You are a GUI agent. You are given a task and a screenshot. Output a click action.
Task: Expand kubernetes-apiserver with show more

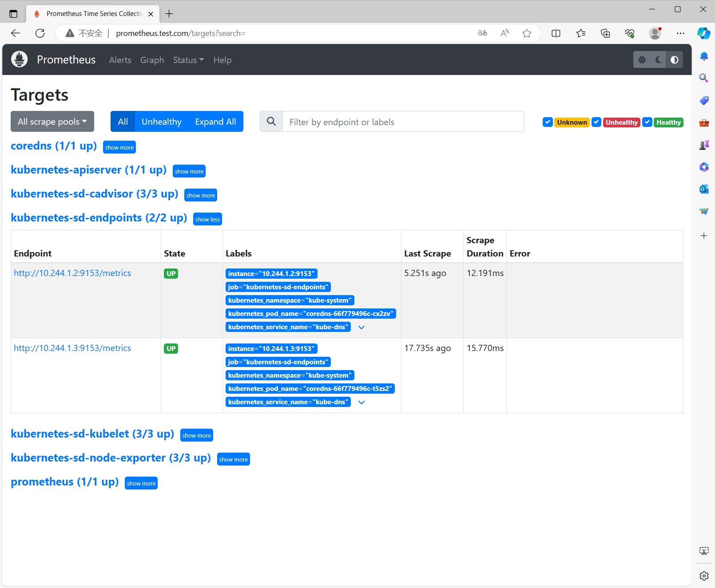pyautogui.click(x=189, y=171)
